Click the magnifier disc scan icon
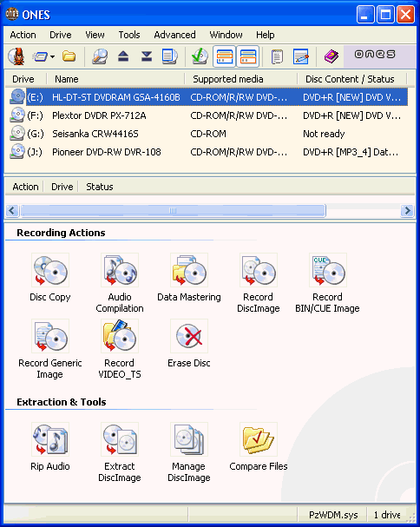Image resolution: width=420 pixels, height=527 pixels. 100,56
